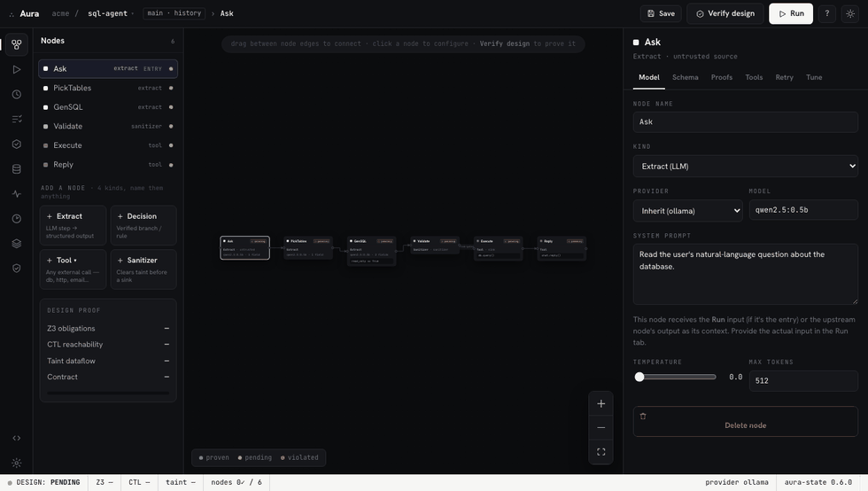Screen dimensions: 868x491
Task: Add a Decision node
Action: click(143, 225)
